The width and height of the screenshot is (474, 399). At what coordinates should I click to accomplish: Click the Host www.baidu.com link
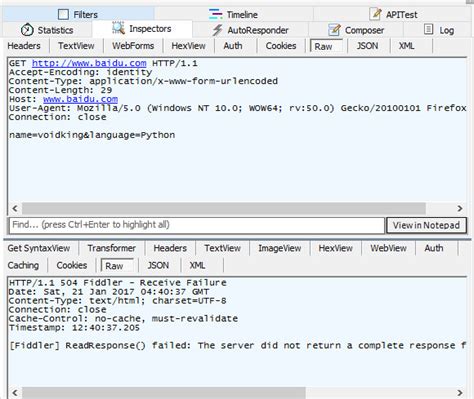[x=80, y=99]
